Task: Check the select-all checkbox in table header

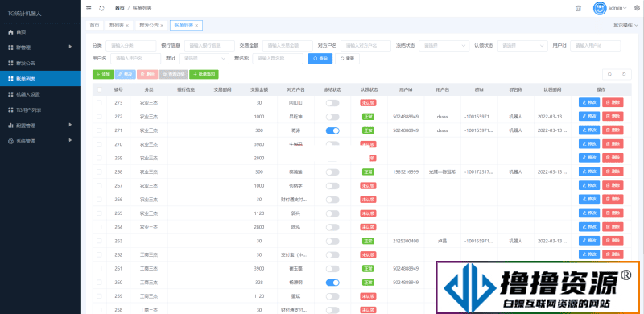Action: pos(99,89)
